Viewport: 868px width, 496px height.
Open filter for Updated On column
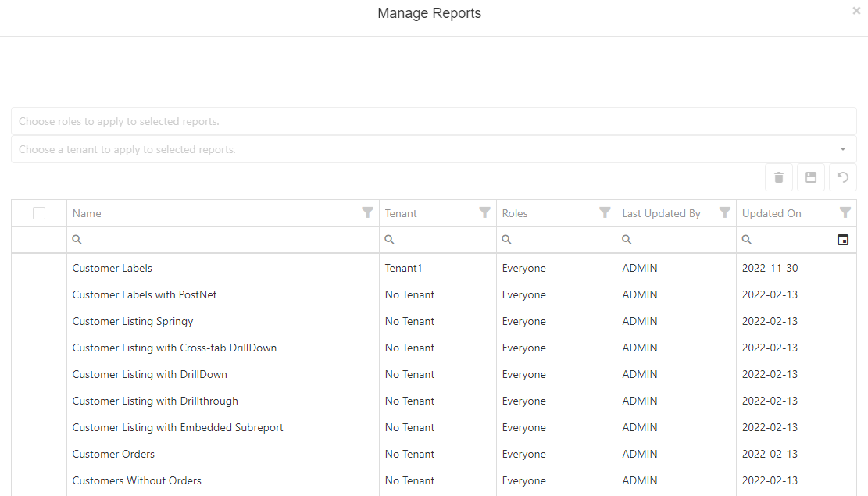pos(845,212)
